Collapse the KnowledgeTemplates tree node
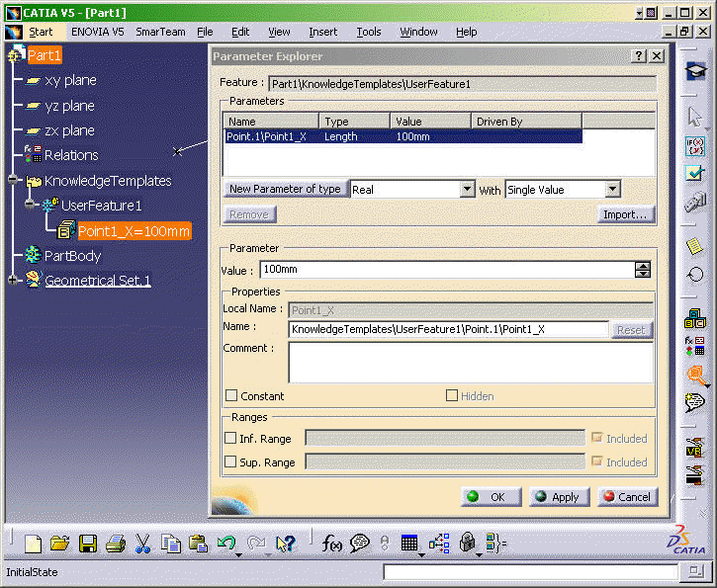 (x=13, y=180)
